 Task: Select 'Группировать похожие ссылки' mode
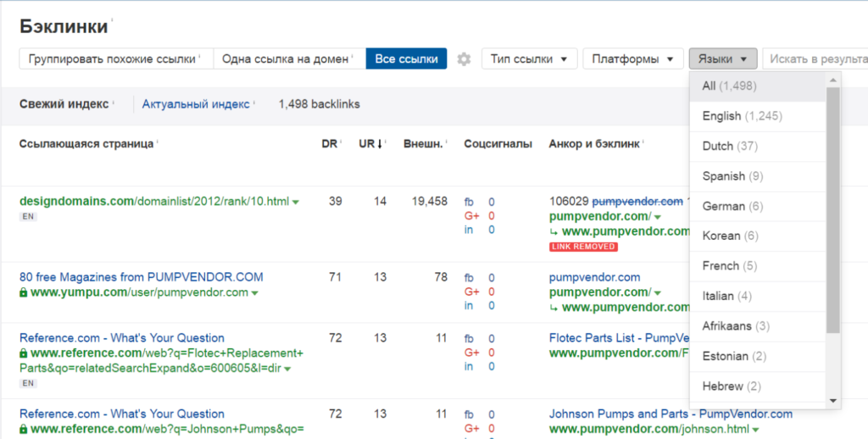115,58
